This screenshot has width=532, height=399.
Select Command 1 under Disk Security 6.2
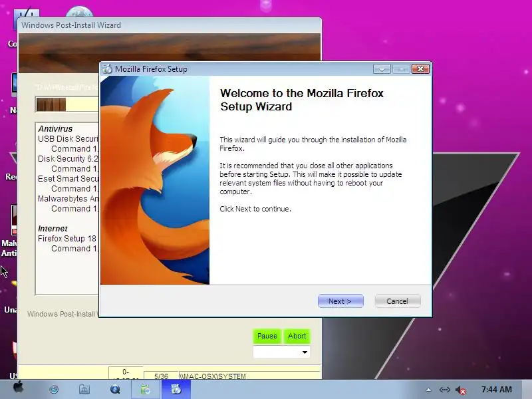click(75, 169)
